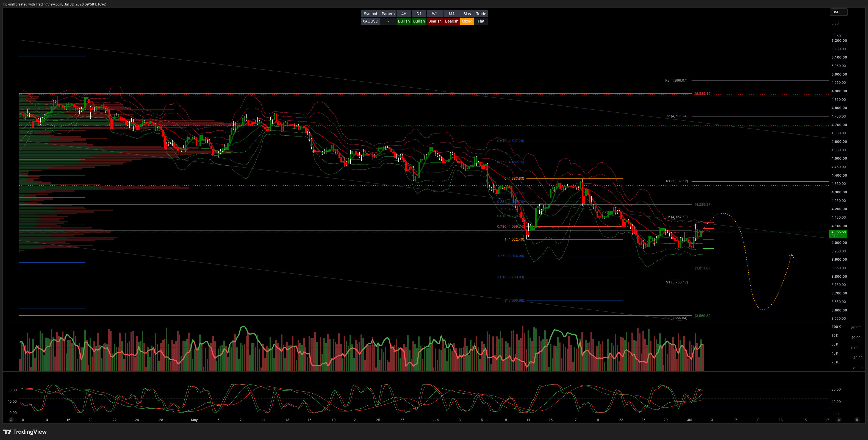Click the XAUUSD symbol cell
This screenshot has height=440, width=868.
[370, 21]
